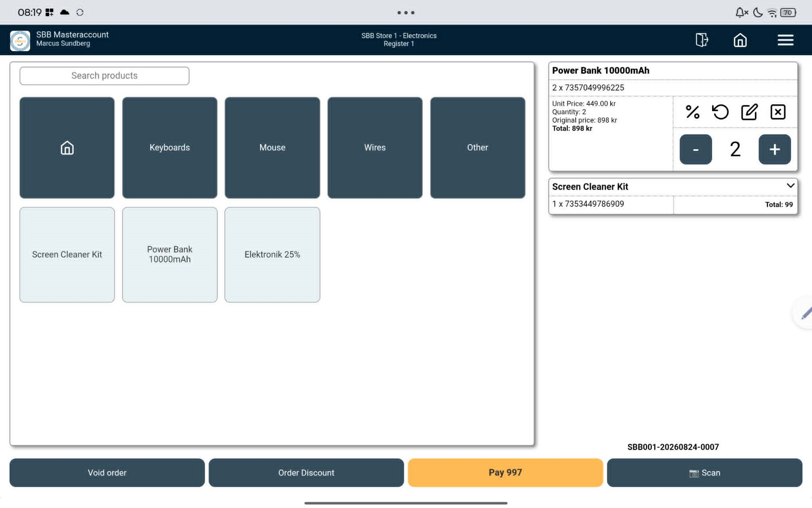Click the Pay 997 button
812x508 pixels.
(505, 472)
